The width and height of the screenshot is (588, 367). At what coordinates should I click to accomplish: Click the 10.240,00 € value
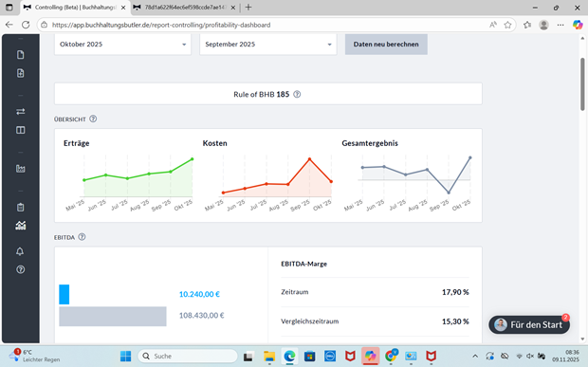pyautogui.click(x=199, y=294)
